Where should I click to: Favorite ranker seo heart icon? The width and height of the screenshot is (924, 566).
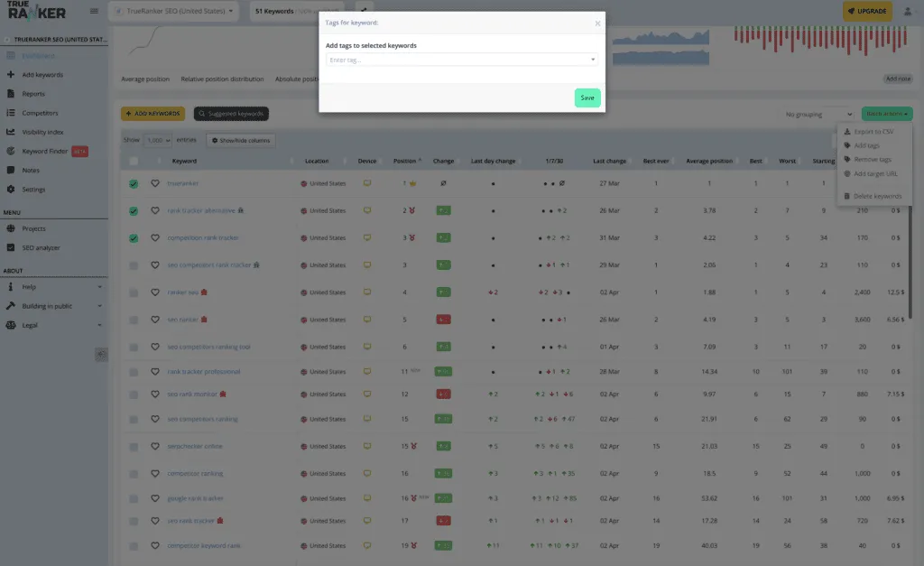pos(155,292)
